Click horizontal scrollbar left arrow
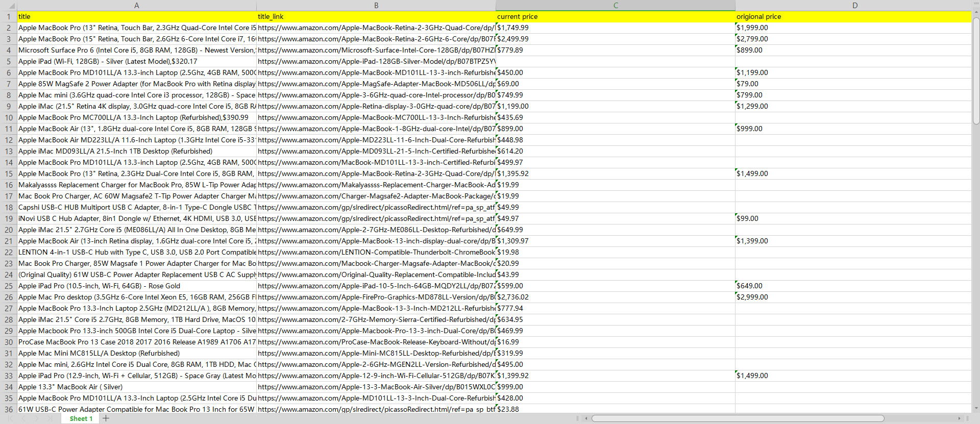Viewport: 980px width, 424px height. point(586,418)
